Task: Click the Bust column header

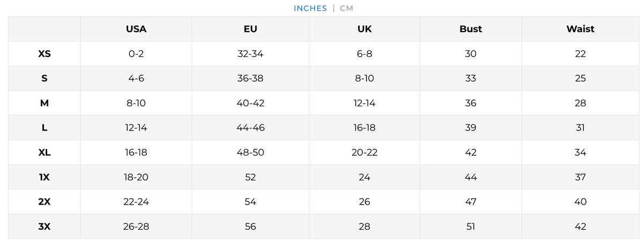Action: coord(471,29)
